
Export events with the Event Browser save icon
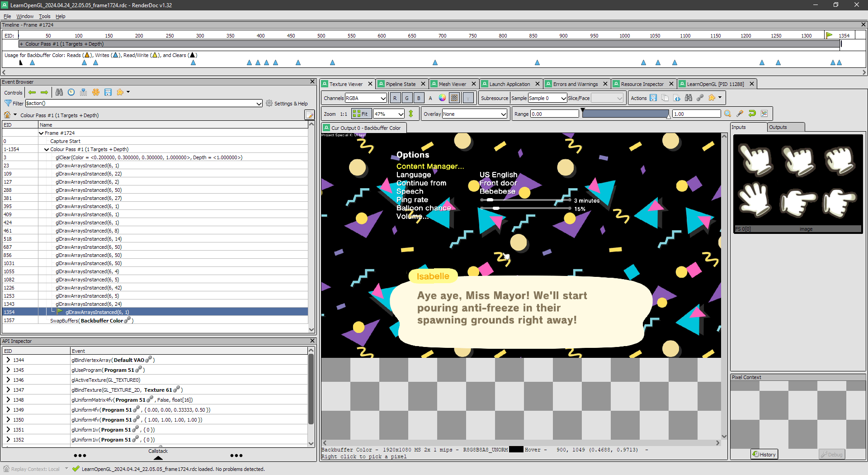tap(108, 92)
